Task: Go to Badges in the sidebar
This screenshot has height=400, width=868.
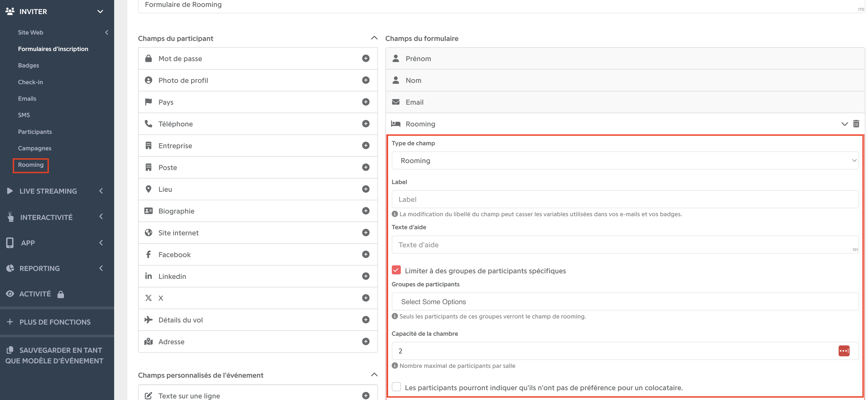Action: (x=28, y=65)
